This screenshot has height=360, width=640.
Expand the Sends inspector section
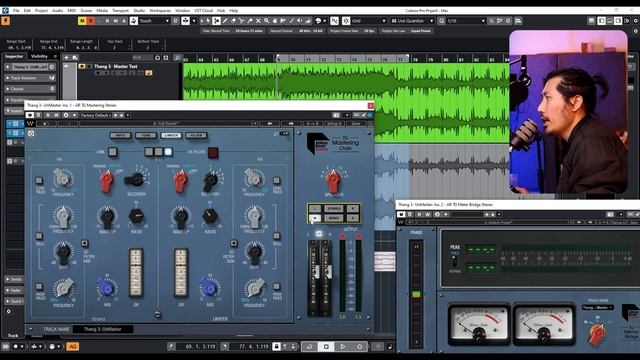click(x=14, y=279)
